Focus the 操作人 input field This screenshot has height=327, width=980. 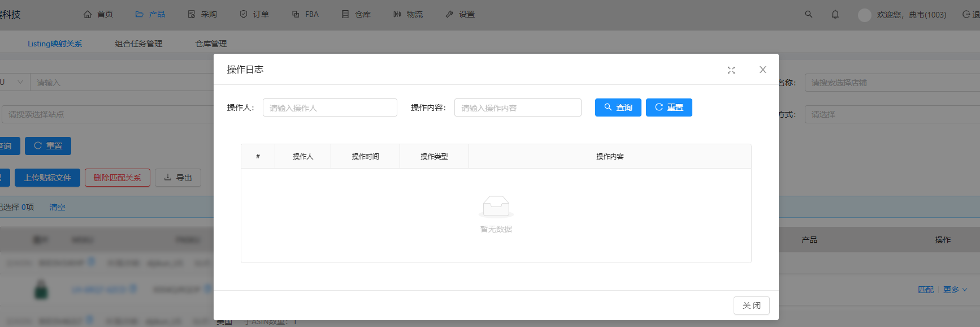click(329, 107)
